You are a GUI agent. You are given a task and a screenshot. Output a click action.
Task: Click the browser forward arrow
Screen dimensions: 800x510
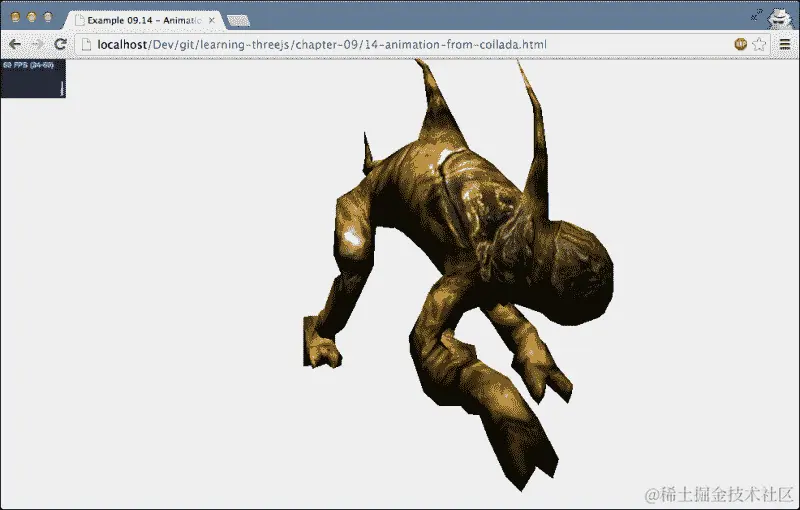[x=37, y=44]
